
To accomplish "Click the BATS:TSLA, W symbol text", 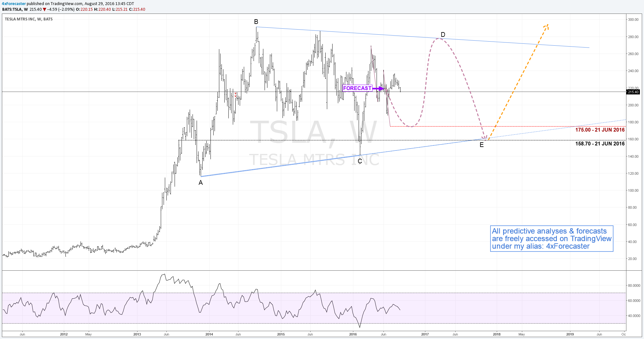I will 15,9.
